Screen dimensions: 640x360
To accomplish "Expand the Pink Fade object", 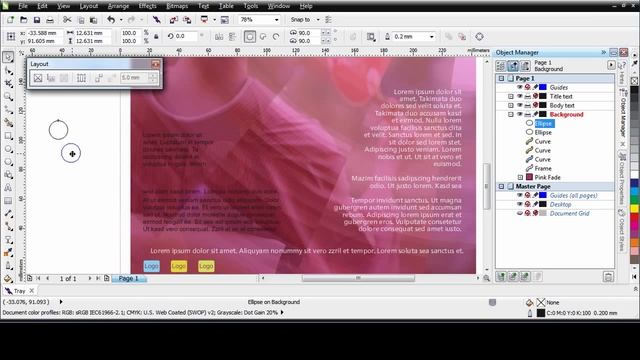I will click(x=520, y=177).
